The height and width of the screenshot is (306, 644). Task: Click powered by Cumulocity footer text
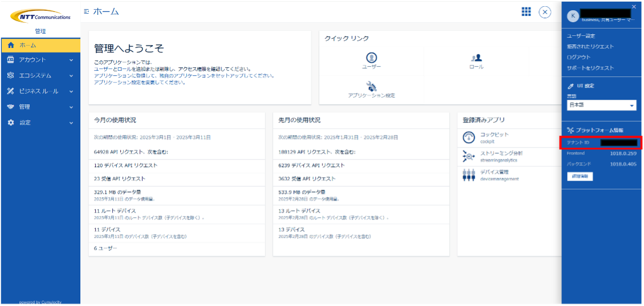pos(40,303)
